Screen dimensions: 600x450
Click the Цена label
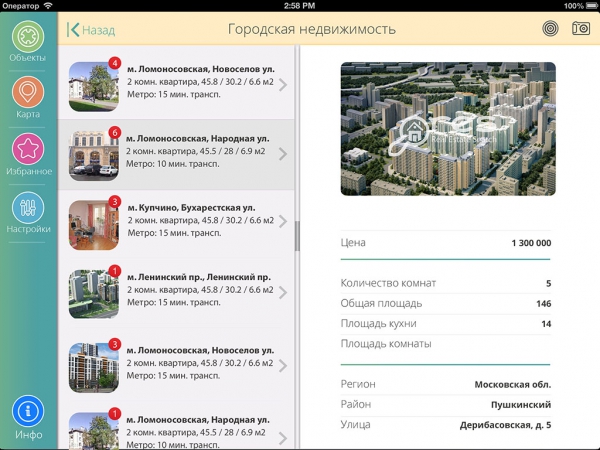(x=353, y=243)
